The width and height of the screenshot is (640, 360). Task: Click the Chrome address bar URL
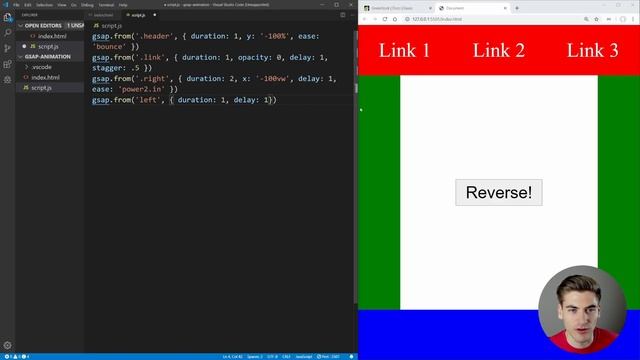click(437, 19)
